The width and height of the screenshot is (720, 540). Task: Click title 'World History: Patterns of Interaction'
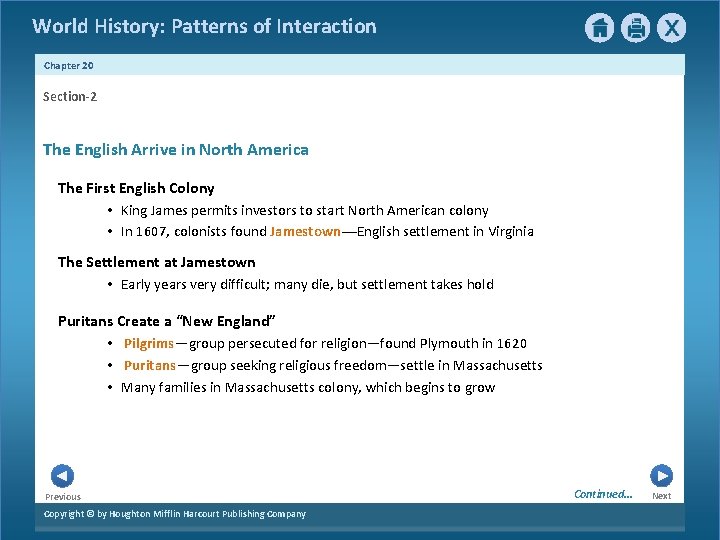pyautogui.click(x=204, y=26)
